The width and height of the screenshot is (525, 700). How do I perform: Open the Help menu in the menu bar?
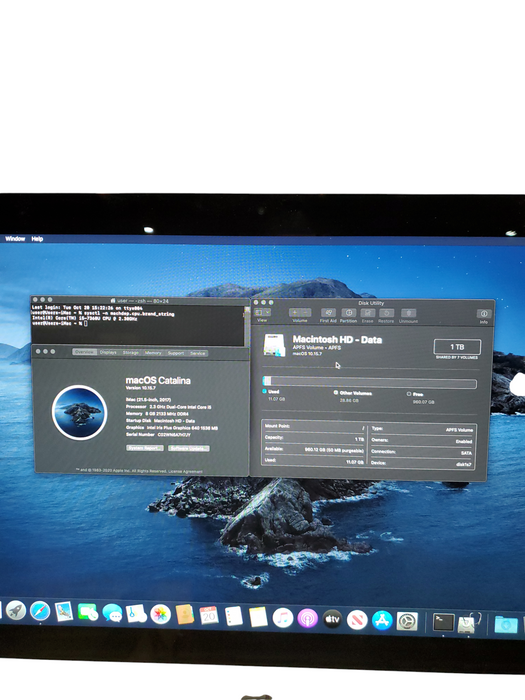click(37, 239)
